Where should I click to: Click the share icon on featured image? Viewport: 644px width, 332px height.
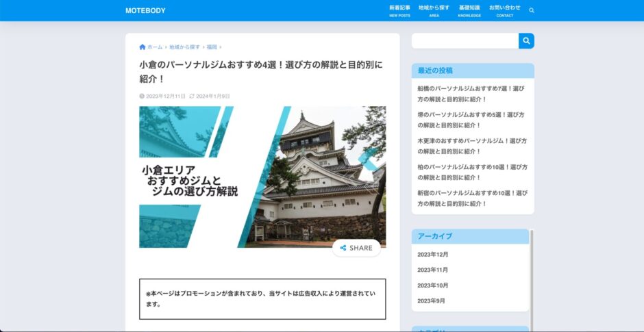(x=343, y=248)
